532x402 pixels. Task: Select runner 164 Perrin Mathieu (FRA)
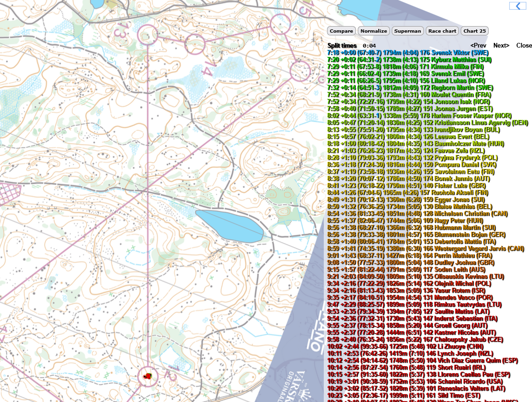pos(409,255)
